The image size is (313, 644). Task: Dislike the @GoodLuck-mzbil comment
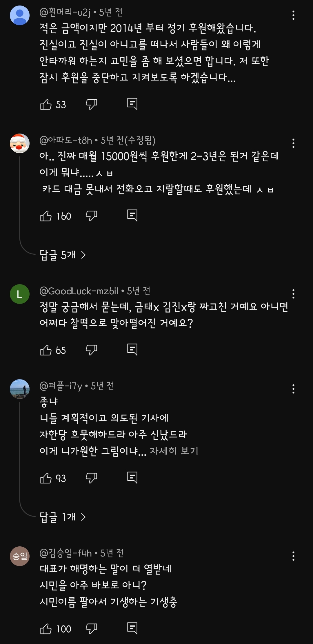pyautogui.click(x=91, y=350)
